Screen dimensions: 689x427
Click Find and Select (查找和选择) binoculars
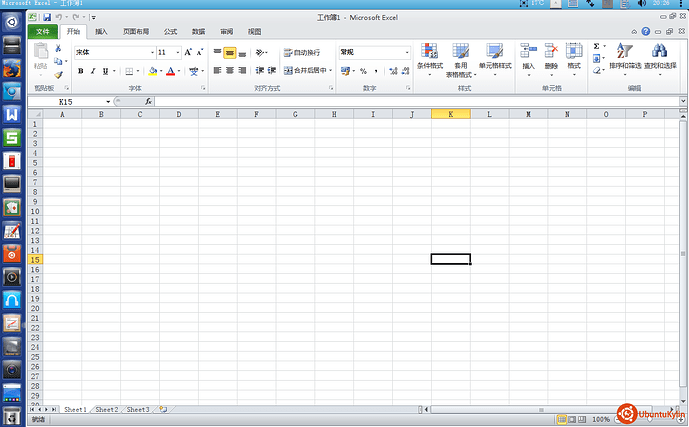[659, 56]
